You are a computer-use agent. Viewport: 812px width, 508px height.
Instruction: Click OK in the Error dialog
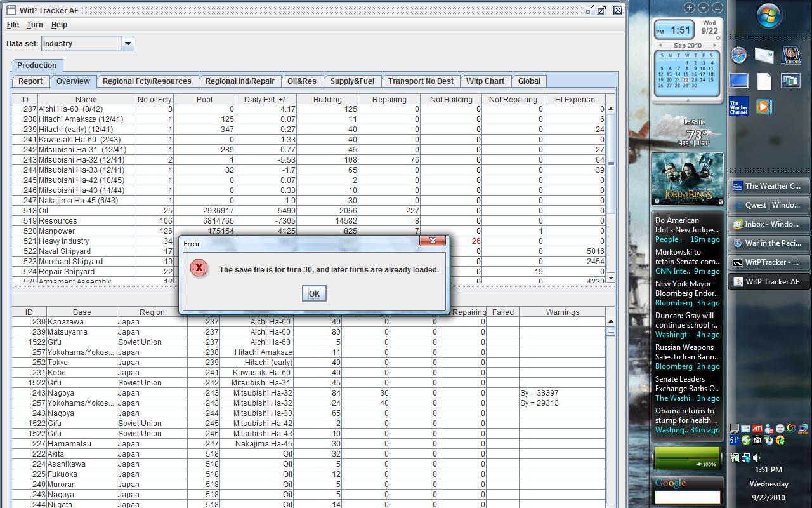pyautogui.click(x=314, y=293)
